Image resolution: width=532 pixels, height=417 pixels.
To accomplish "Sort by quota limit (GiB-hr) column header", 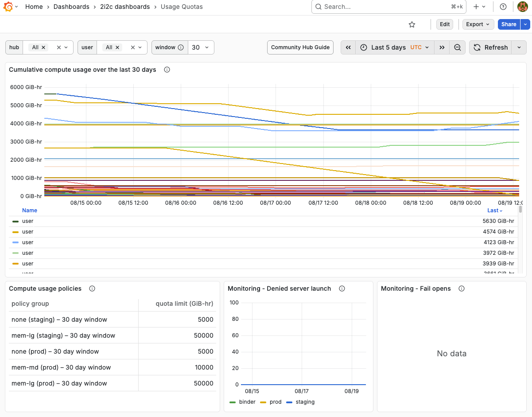I will point(184,304).
